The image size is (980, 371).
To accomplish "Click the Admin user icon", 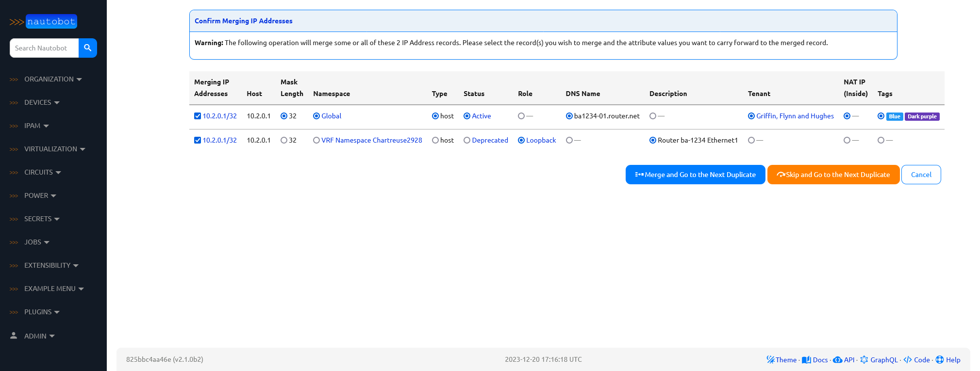I will (14, 336).
